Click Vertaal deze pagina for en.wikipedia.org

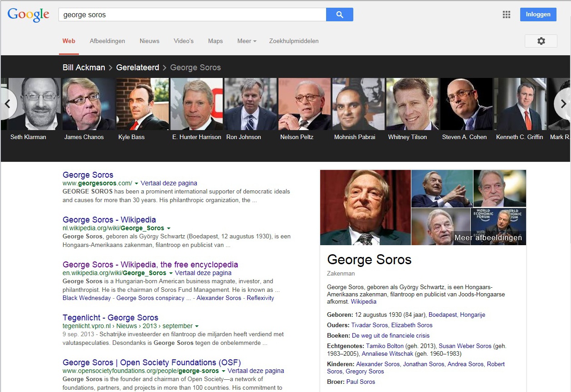(x=203, y=273)
